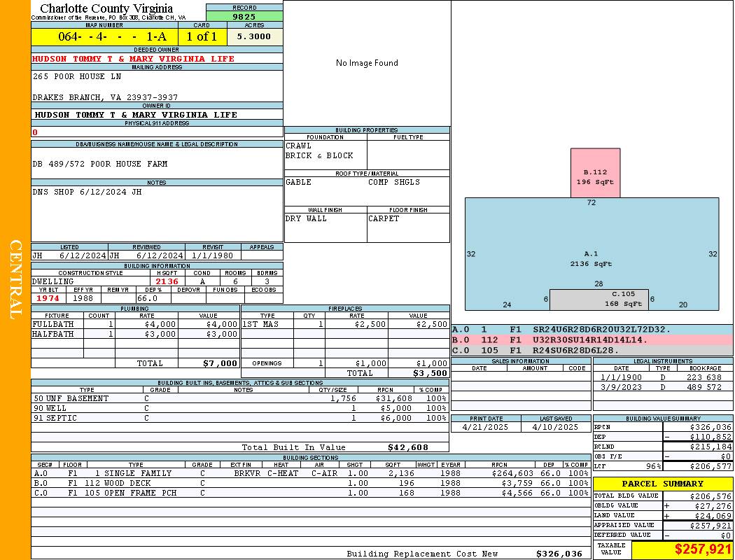Click the CENTRAL orange side banner label
The height and width of the screenshot is (560, 735).
coord(15,279)
